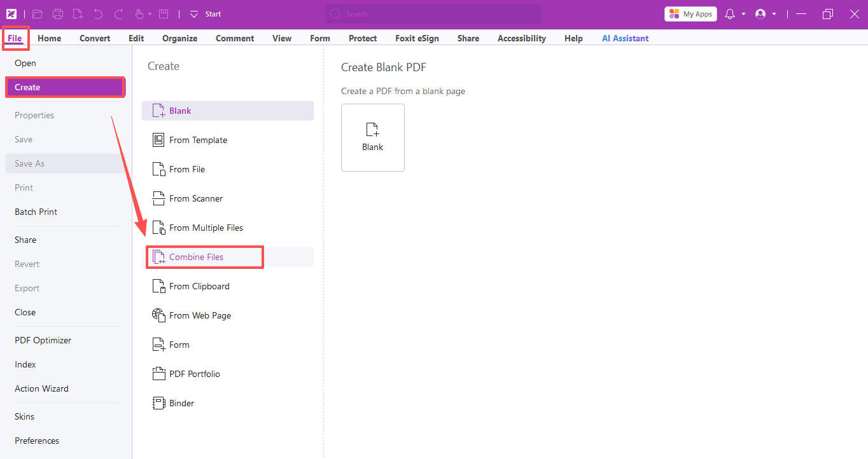Click the Foxit logo in the title bar
This screenshot has height=459, width=868.
point(11,14)
